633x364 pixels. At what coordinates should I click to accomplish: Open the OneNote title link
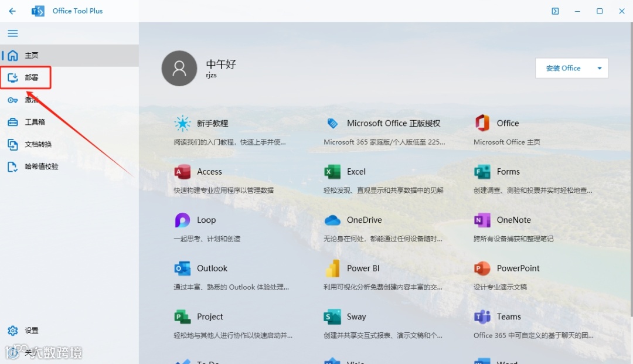pos(513,220)
